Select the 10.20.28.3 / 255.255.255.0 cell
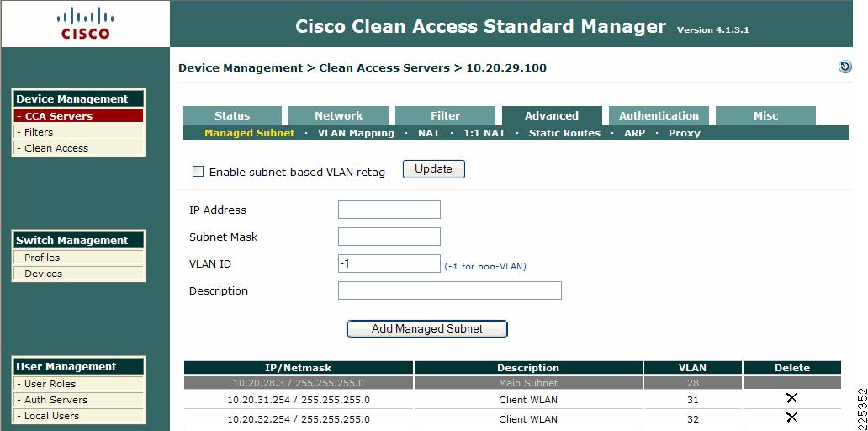868x431 pixels. click(299, 383)
